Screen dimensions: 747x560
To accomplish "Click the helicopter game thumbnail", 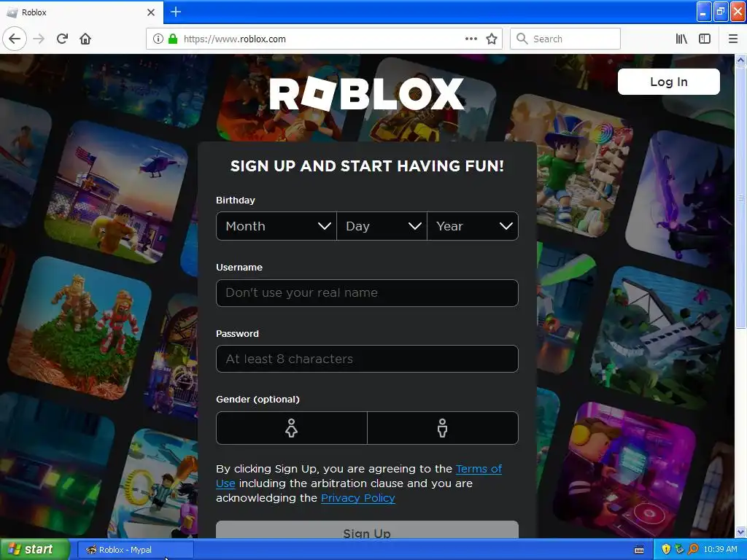I will pos(117,190).
